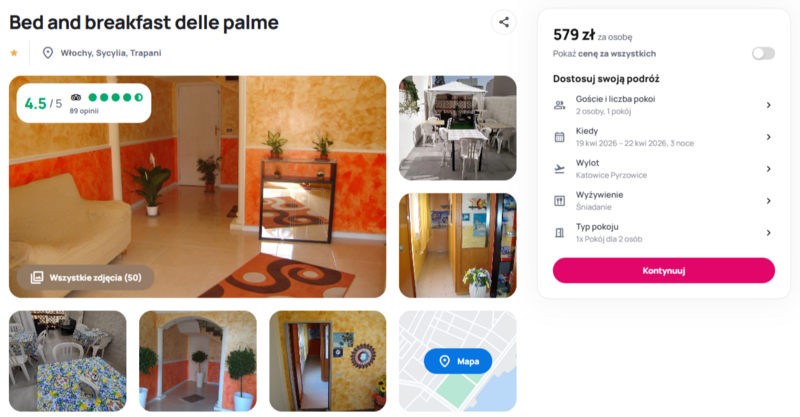The height and width of the screenshot is (417, 800).
Task: Open the Wylot Katowice Pyrzowice options
Action: tap(663, 169)
